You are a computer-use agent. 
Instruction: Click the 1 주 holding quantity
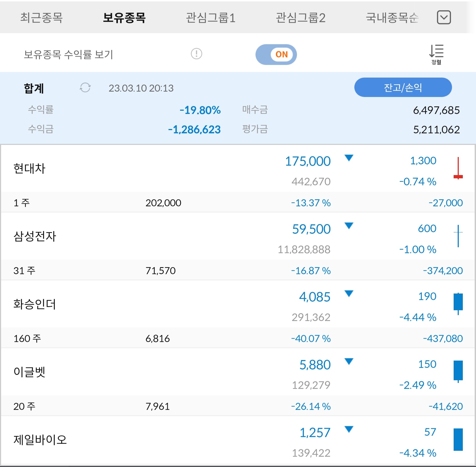(22, 203)
